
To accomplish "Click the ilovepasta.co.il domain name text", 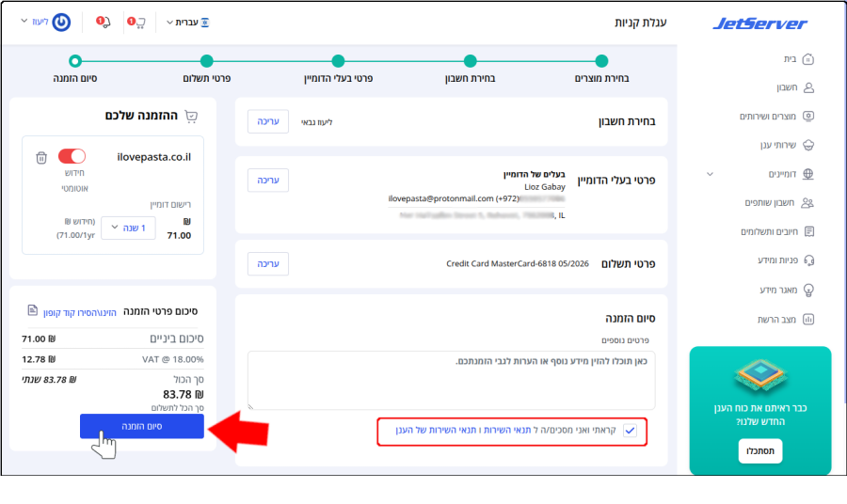I will click(x=154, y=157).
